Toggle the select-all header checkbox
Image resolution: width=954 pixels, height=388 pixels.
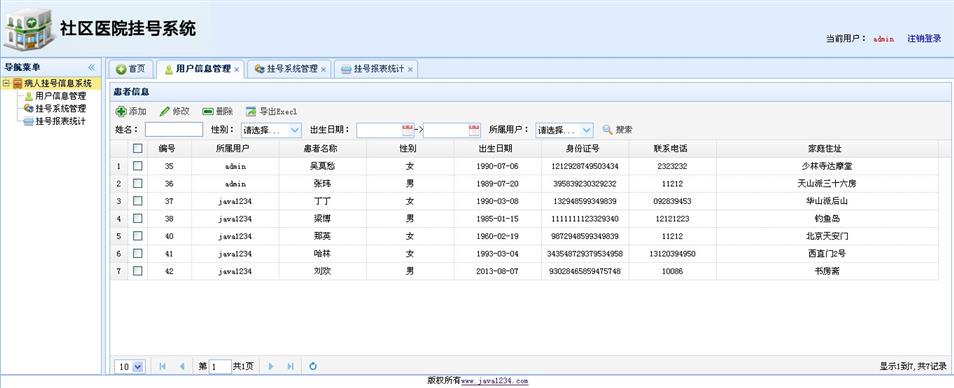point(138,148)
